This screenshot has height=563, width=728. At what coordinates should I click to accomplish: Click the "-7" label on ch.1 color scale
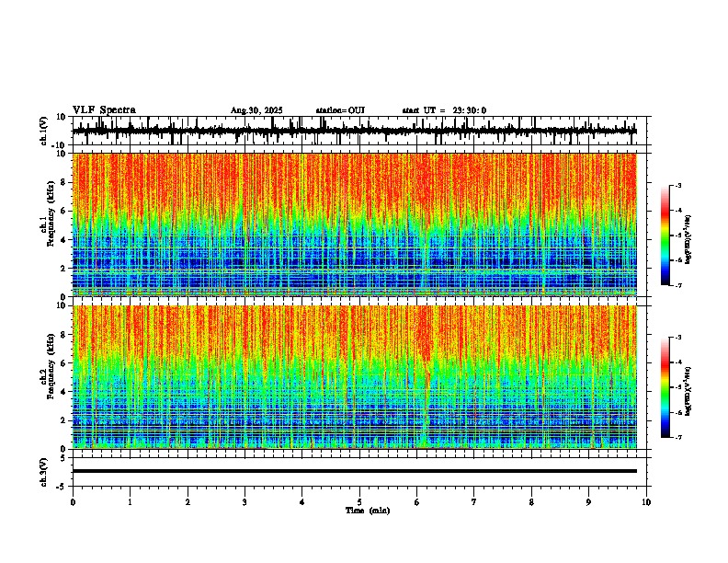coord(677,286)
